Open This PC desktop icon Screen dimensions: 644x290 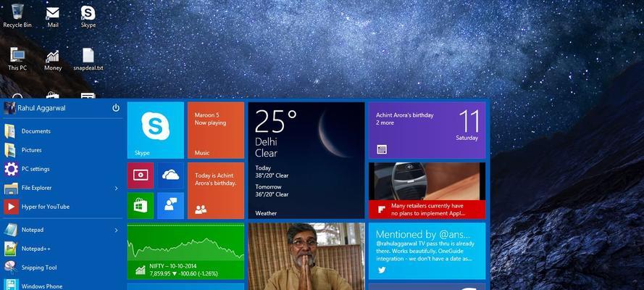pyautogui.click(x=17, y=59)
